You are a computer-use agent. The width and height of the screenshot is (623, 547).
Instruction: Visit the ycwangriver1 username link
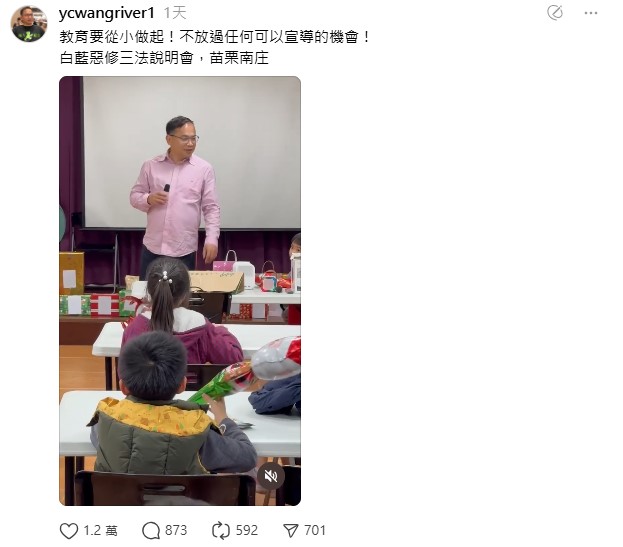point(106,14)
